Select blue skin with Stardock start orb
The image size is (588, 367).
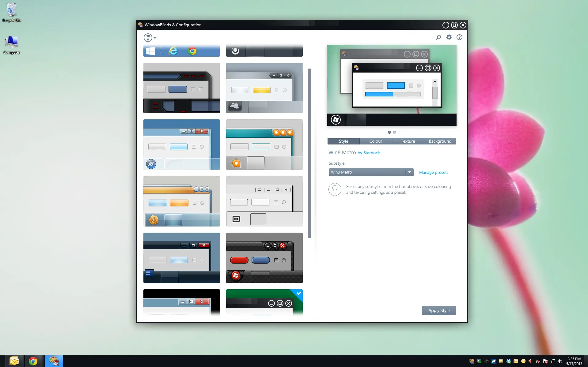[182, 144]
